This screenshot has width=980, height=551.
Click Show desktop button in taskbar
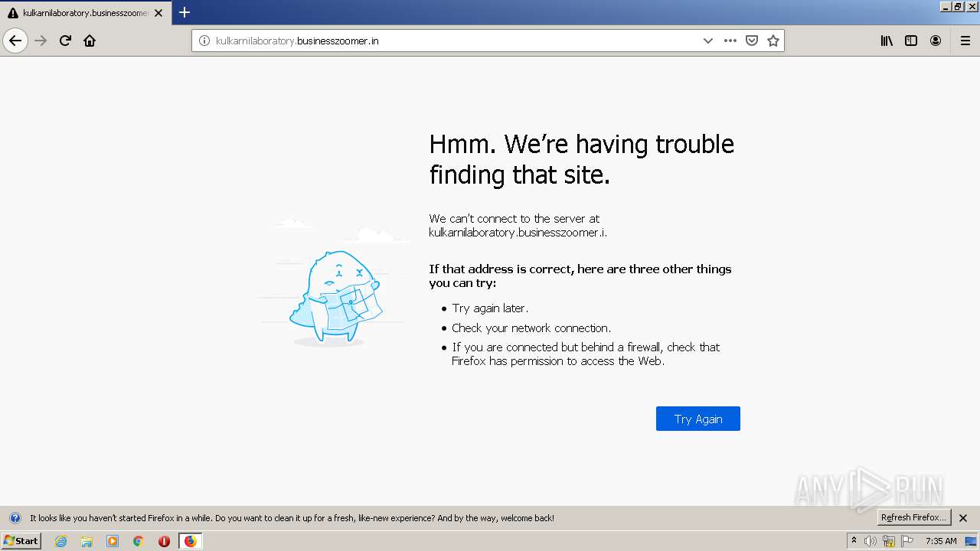(972, 541)
